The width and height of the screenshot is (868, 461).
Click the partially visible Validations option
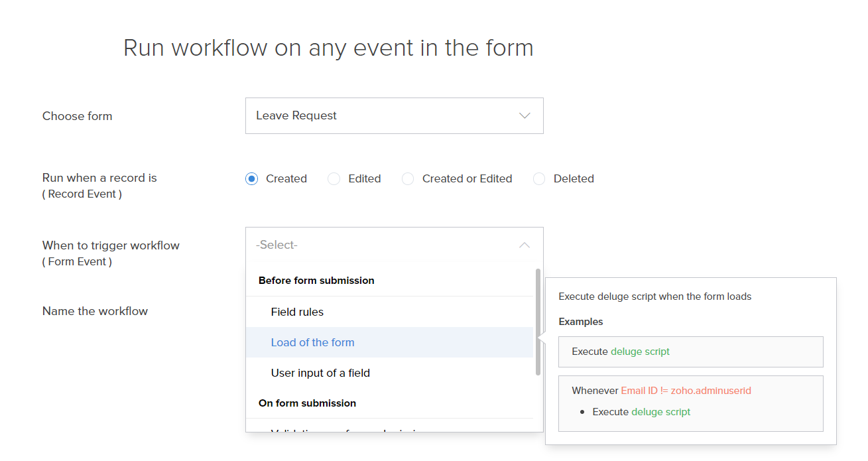345,430
